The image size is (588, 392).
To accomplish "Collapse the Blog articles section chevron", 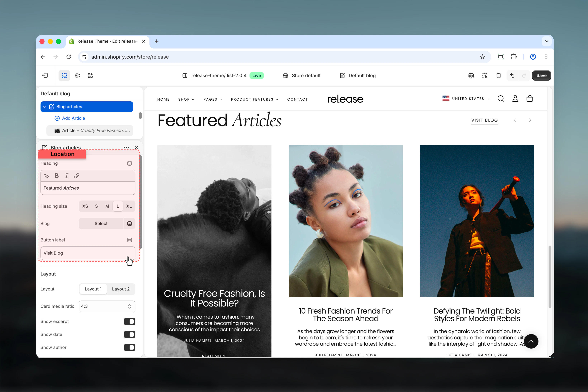I will click(x=44, y=107).
